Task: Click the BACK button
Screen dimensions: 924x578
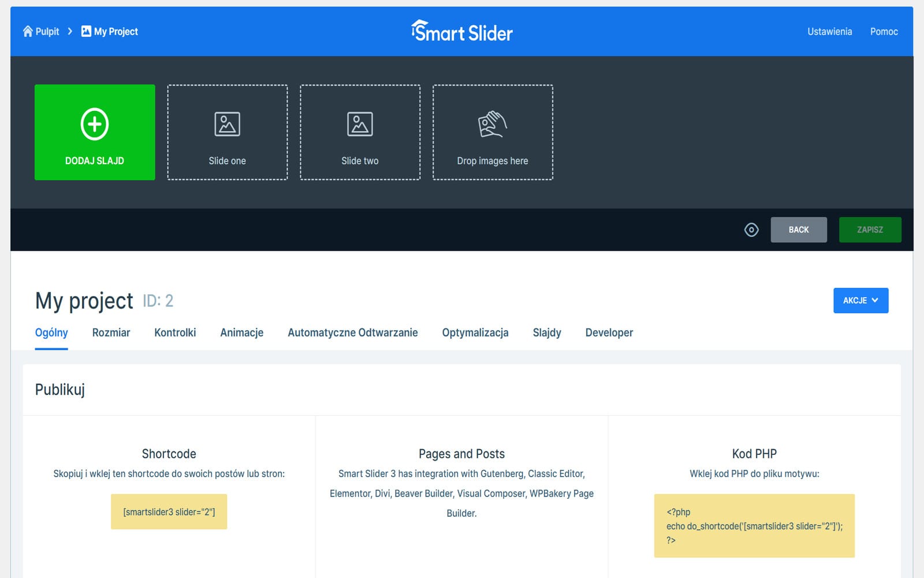Action: (799, 230)
